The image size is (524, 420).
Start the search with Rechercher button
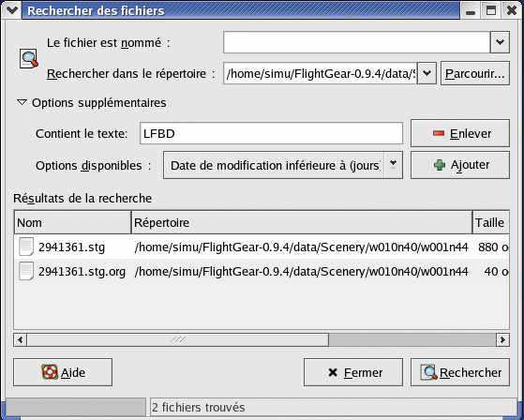click(460, 372)
